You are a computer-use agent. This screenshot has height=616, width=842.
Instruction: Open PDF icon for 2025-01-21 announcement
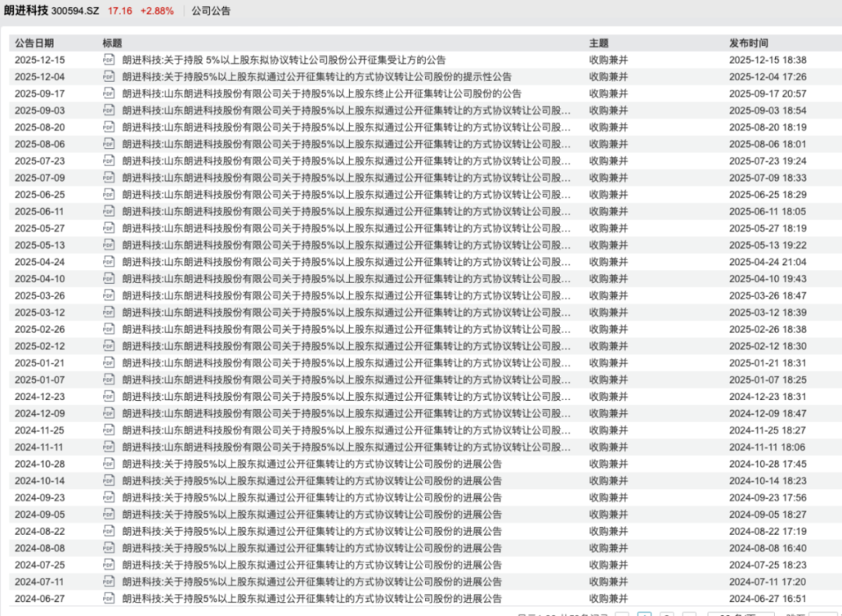click(108, 363)
